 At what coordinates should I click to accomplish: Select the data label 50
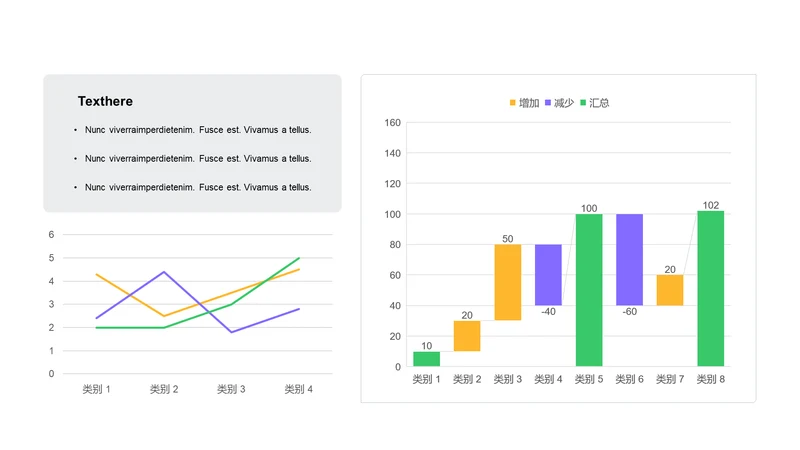pos(508,239)
